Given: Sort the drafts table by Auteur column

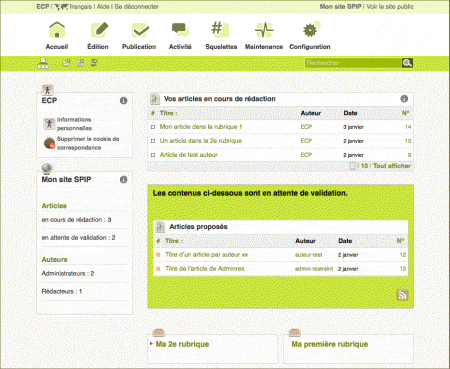Looking at the screenshot, I should 311,113.
